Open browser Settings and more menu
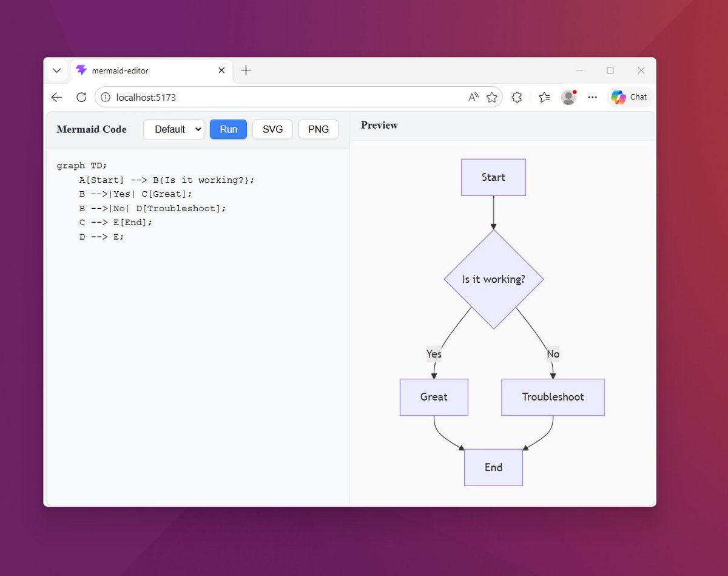The width and height of the screenshot is (728, 576). 593,97
